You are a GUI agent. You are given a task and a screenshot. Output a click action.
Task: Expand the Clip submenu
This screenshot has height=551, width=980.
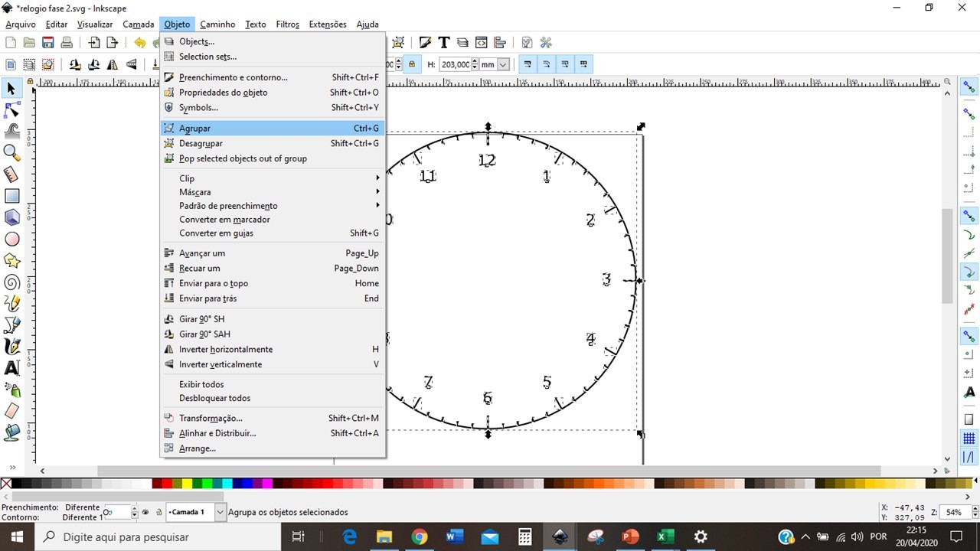(x=273, y=178)
